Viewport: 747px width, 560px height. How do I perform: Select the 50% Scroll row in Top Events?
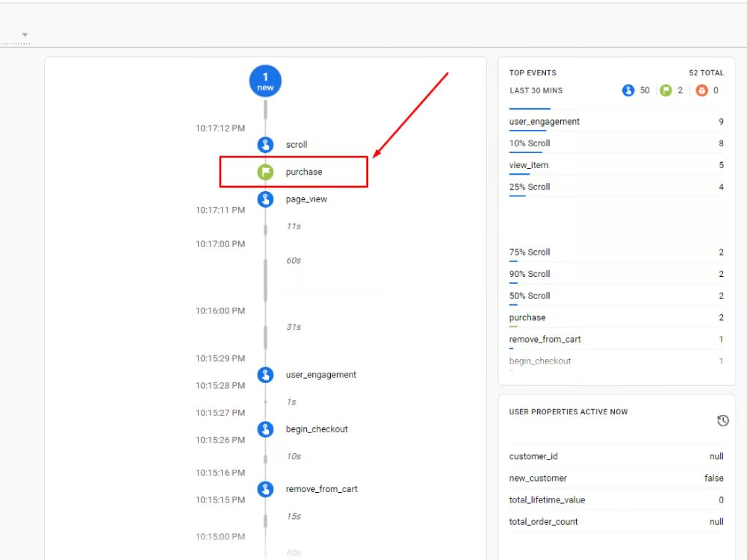[x=616, y=296]
